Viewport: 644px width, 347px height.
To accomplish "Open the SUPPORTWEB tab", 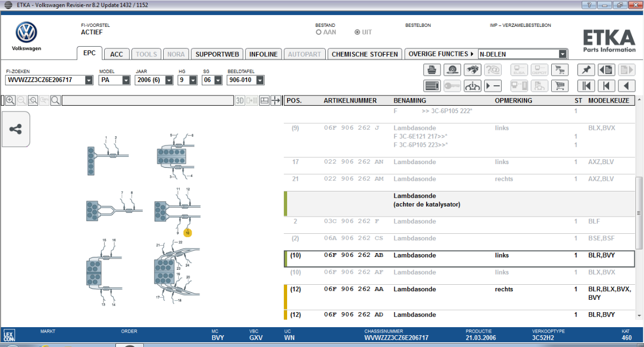I will point(217,54).
